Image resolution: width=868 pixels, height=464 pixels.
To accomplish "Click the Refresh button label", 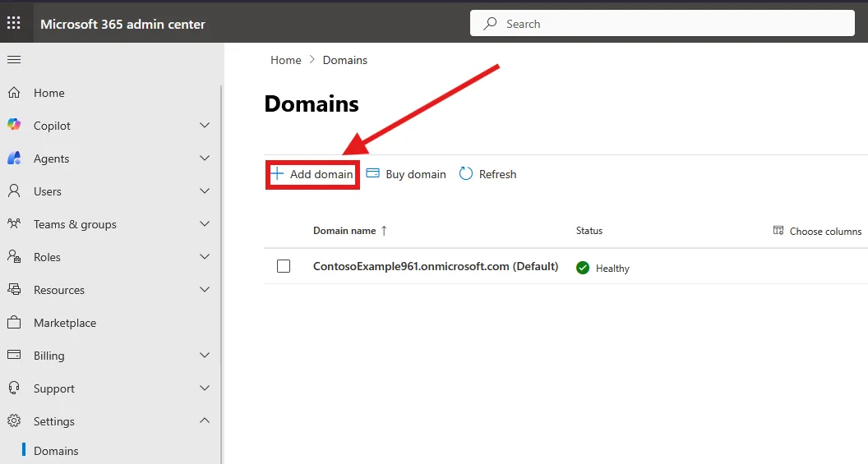I will (497, 174).
